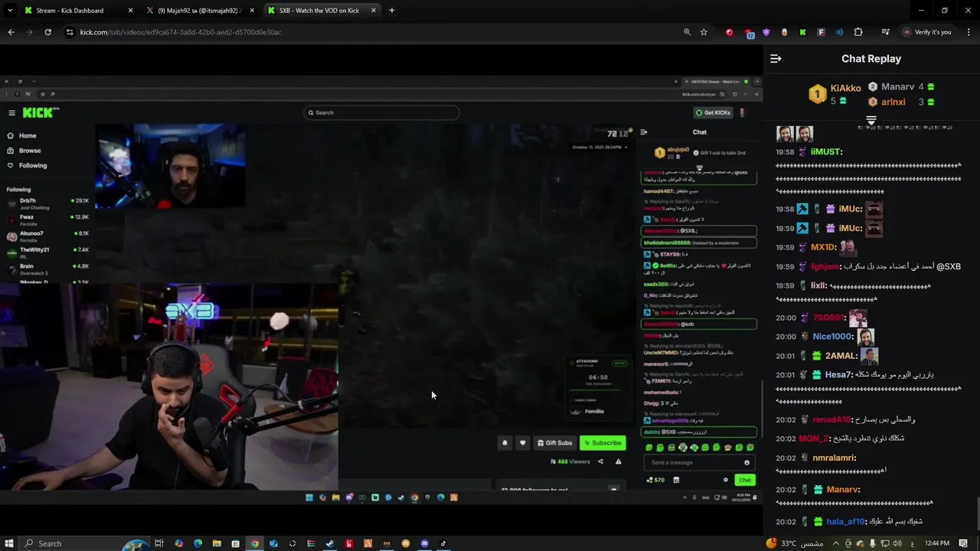Open Manarv in the gifter leaderboard
The width and height of the screenshot is (980, 551).
[x=897, y=87]
